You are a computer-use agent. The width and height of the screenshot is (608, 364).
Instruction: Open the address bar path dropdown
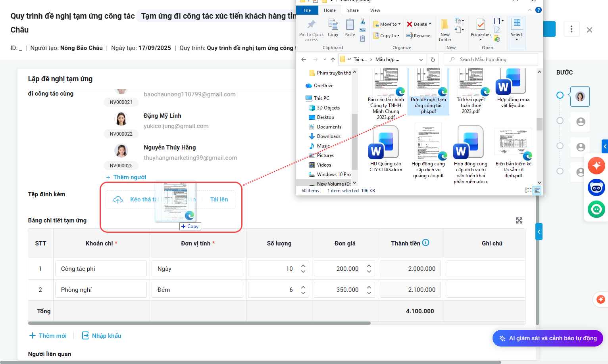(x=421, y=59)
